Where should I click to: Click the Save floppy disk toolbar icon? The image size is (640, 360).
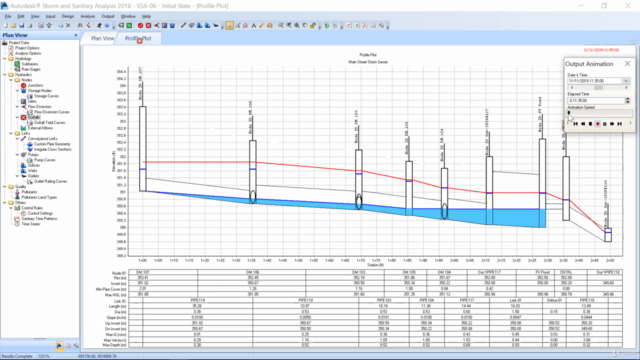pos(21,26)
